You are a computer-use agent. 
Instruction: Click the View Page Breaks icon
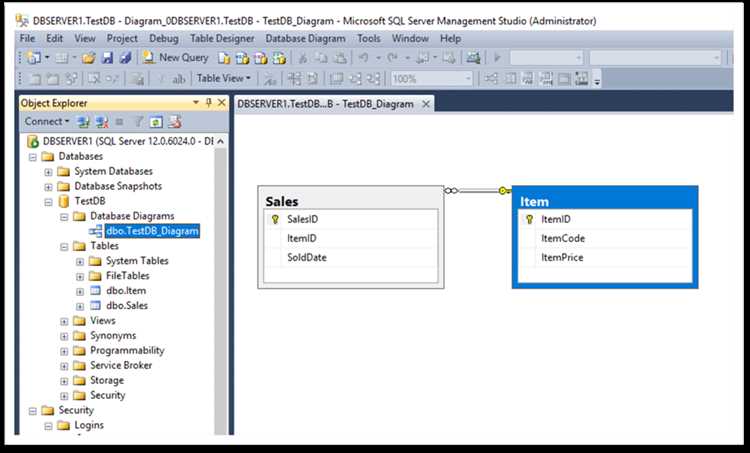(x=294, y=79)
